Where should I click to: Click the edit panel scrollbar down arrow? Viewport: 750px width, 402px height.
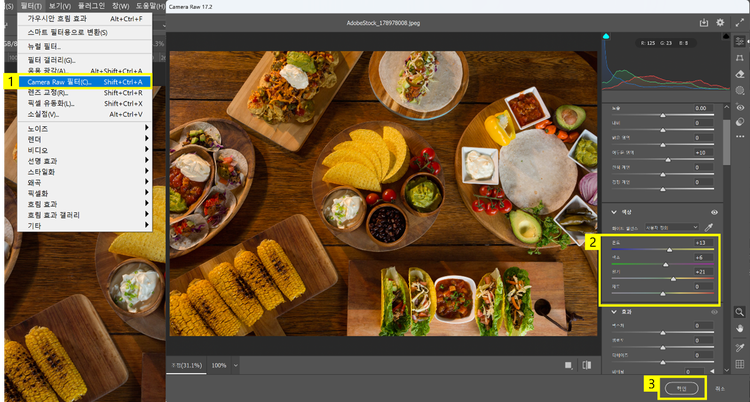click(x=727, y=370)
